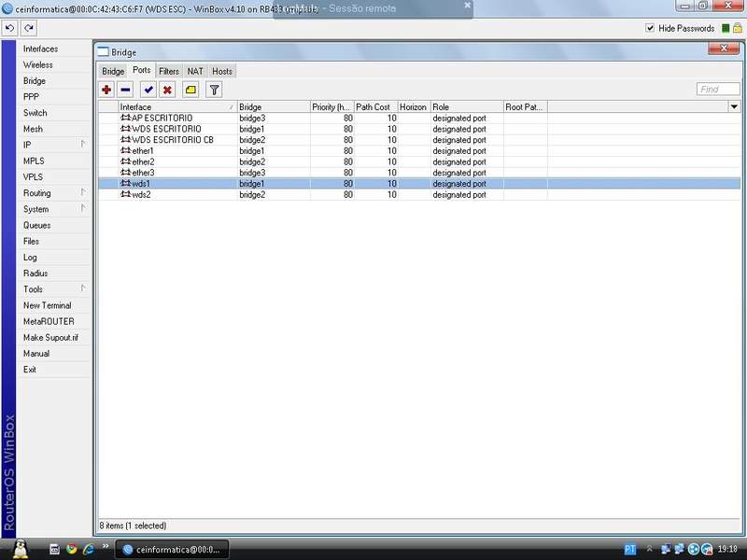Viewport: 747px width, 560px height.
Task: Select the wds1 port row
Action: click(419, 184)
